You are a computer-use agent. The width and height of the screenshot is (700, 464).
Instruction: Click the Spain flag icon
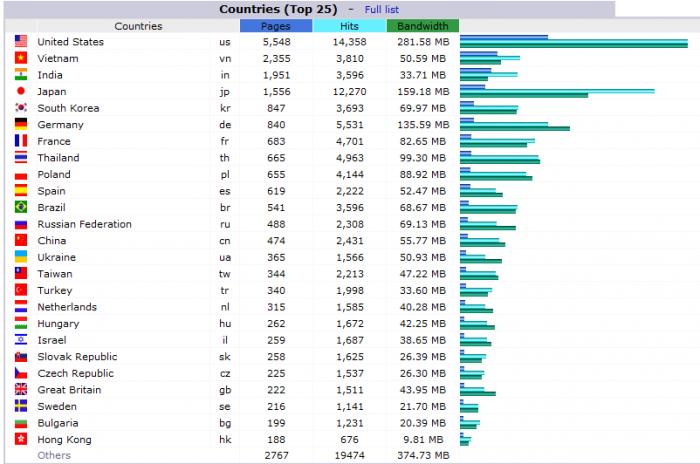click(x=21, y=190)
